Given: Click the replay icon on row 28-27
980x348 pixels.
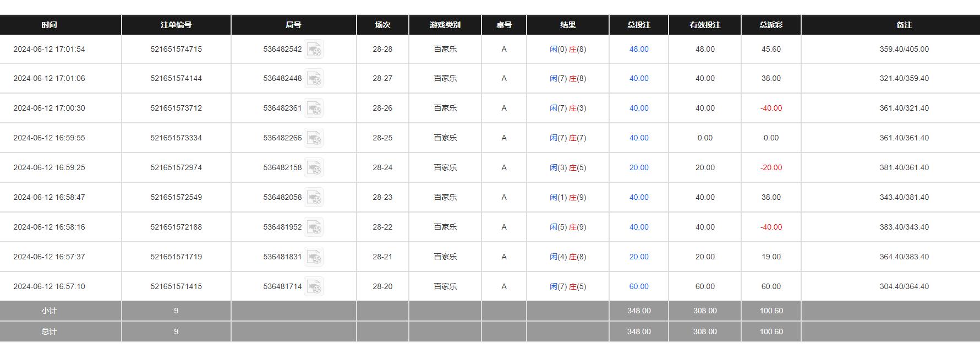Looking at the screenshot, I should tap(315, 78).
